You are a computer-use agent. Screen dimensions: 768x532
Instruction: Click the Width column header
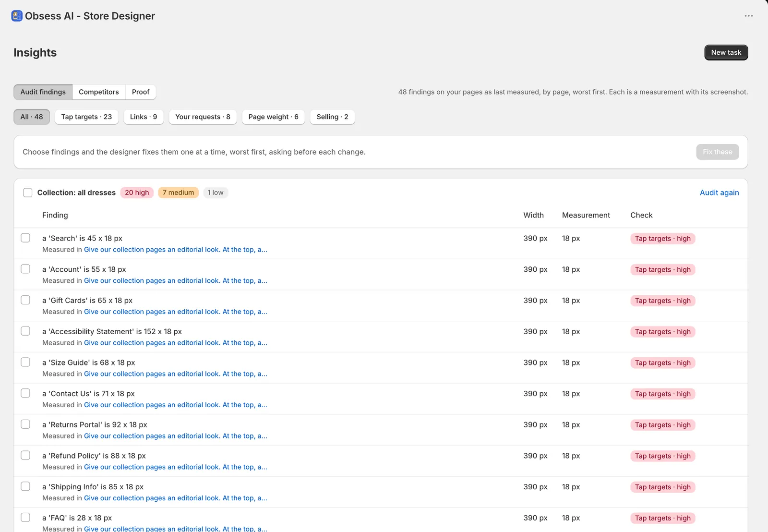533,215
